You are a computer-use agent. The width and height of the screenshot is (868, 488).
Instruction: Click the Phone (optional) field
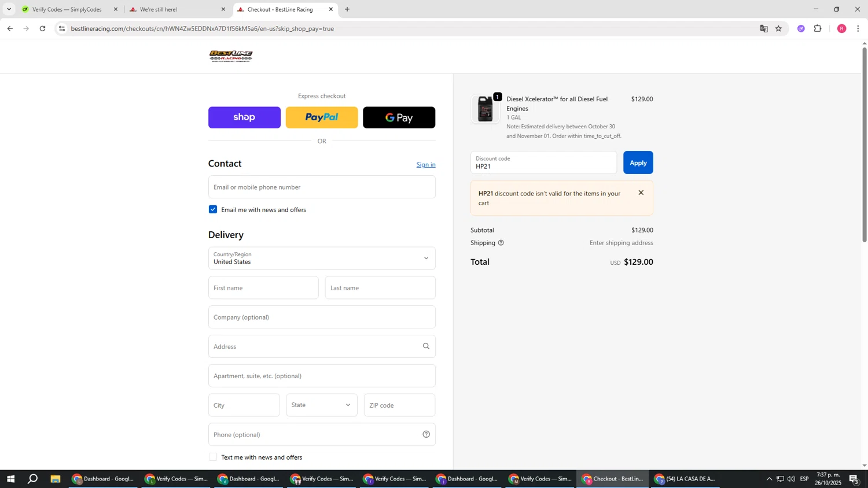[322, 435]
